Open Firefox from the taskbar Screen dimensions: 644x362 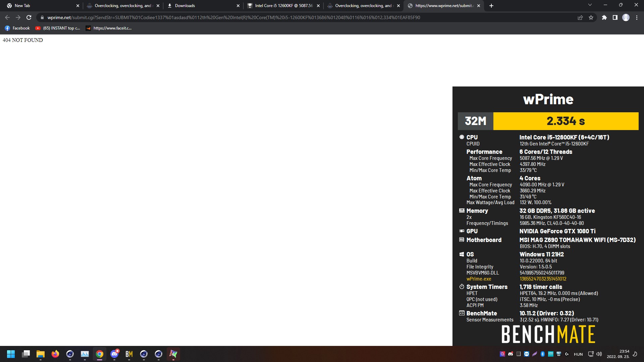pos(55,354)
